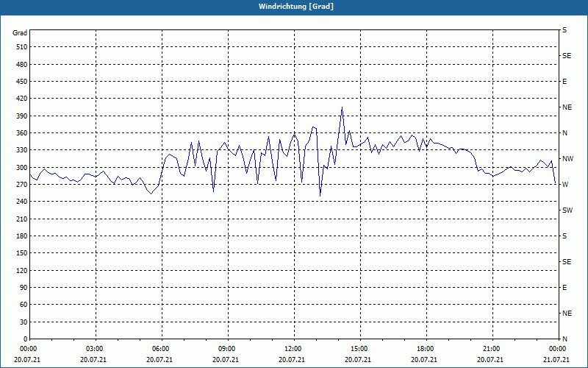Screen dimensions: 588x368
Task: Pick the 12:00 time label
Action: pyautogui.click(x=293, y=349)
